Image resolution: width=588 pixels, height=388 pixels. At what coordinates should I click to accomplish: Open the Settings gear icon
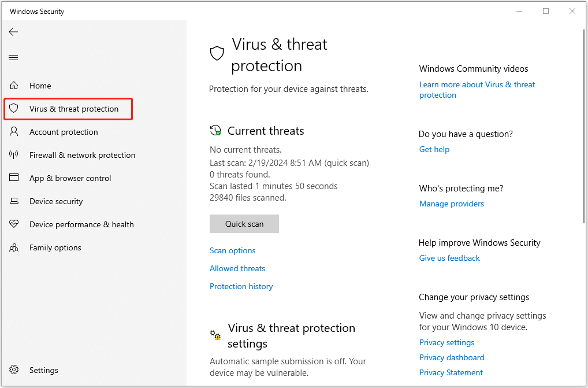click(x=14, y=370)
